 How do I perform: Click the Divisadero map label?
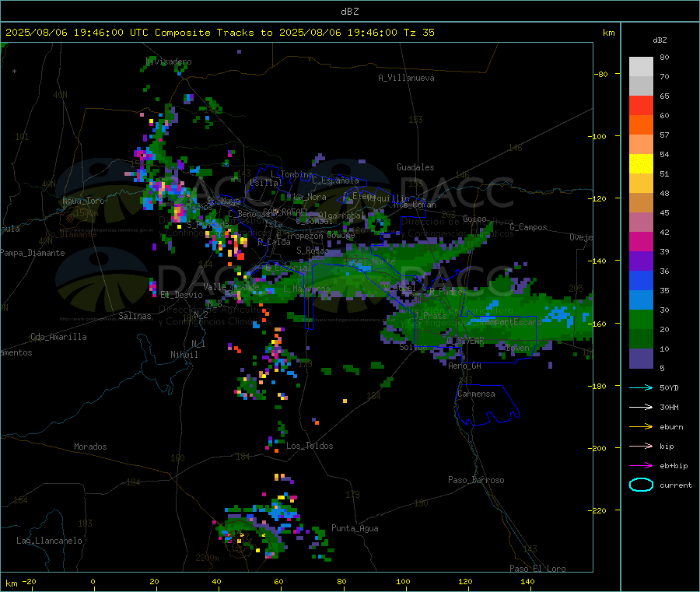click(x=168, y=61)
